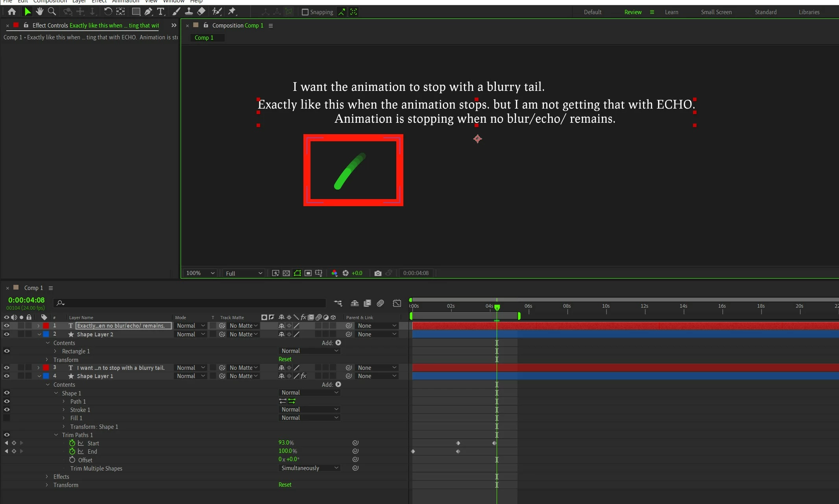Open the Standard workspace tab
Image resolution: width=839 pixels, height=504 pixels.
[x=765, y=12]
